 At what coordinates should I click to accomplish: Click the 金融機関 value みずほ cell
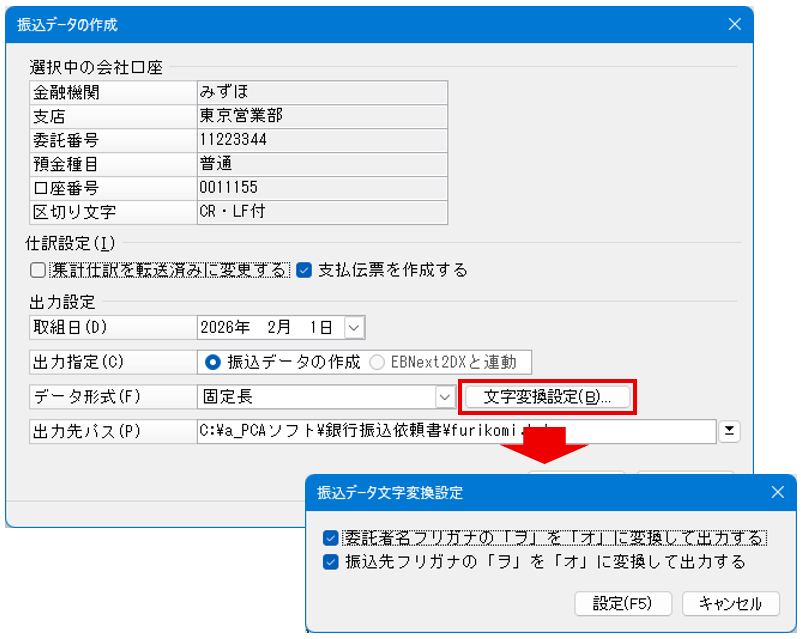[x=320, y=93]
